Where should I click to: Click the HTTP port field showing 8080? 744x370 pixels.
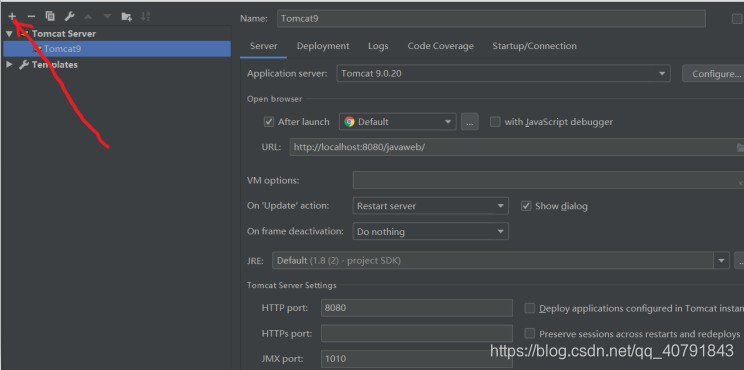coord(417,308)
